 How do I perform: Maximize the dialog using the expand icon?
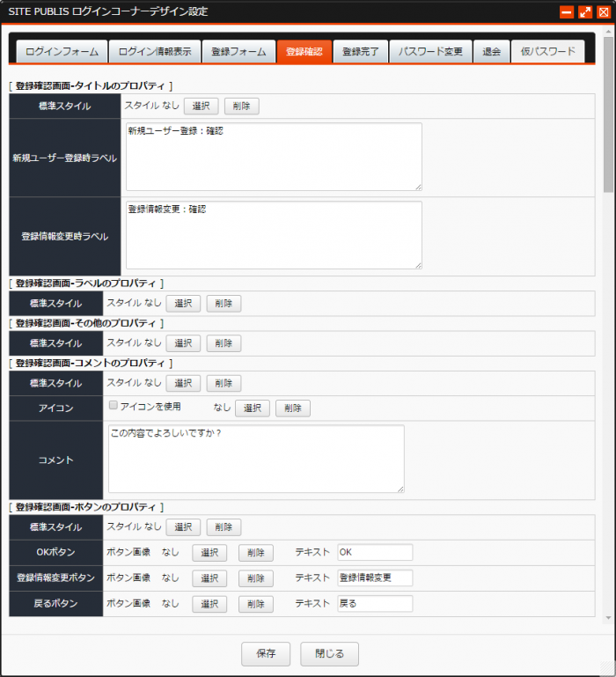coord(585,12)
